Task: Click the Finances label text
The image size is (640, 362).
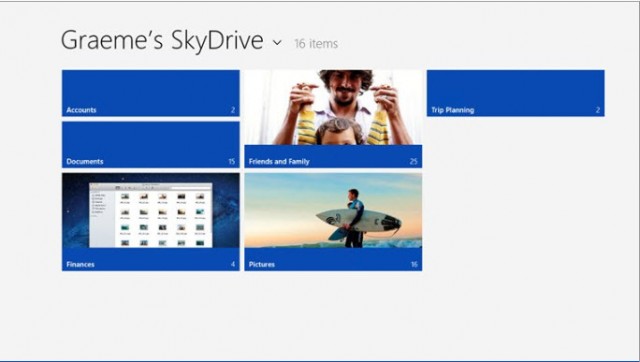Action: [80, 264]
